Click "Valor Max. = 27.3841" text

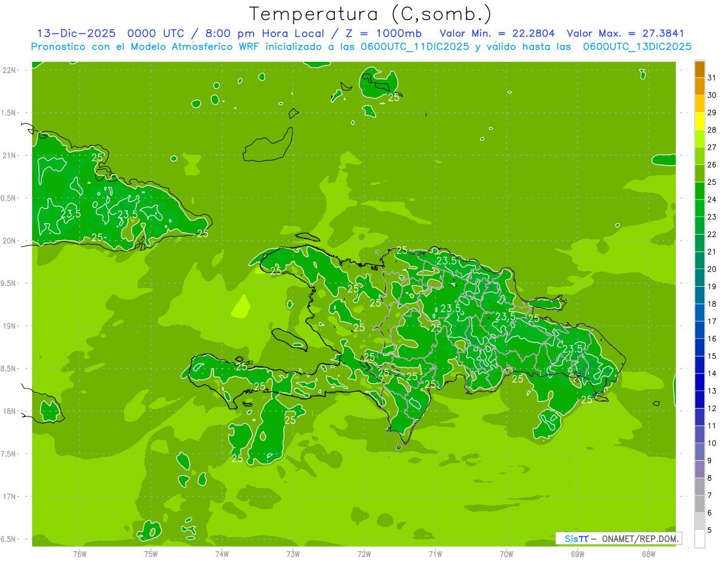tap(625, 33)
